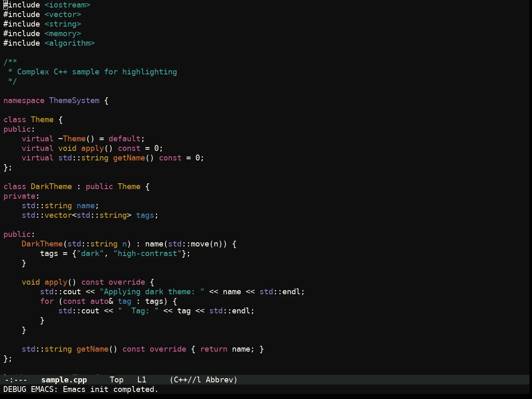
Task: Click the -:--- buffer status flags
Action: pos(16,380)
